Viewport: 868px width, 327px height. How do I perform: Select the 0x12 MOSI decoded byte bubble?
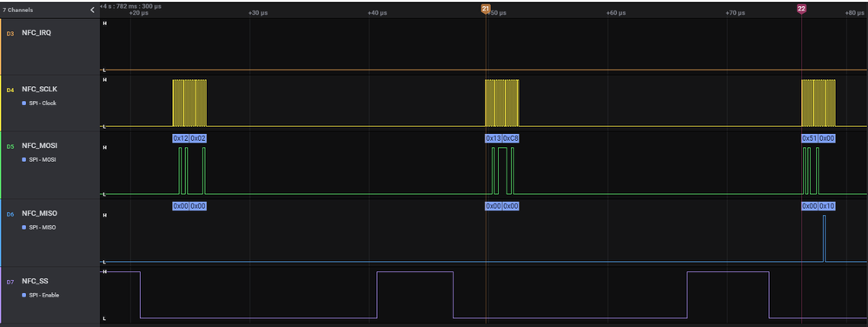click(181, 138)
